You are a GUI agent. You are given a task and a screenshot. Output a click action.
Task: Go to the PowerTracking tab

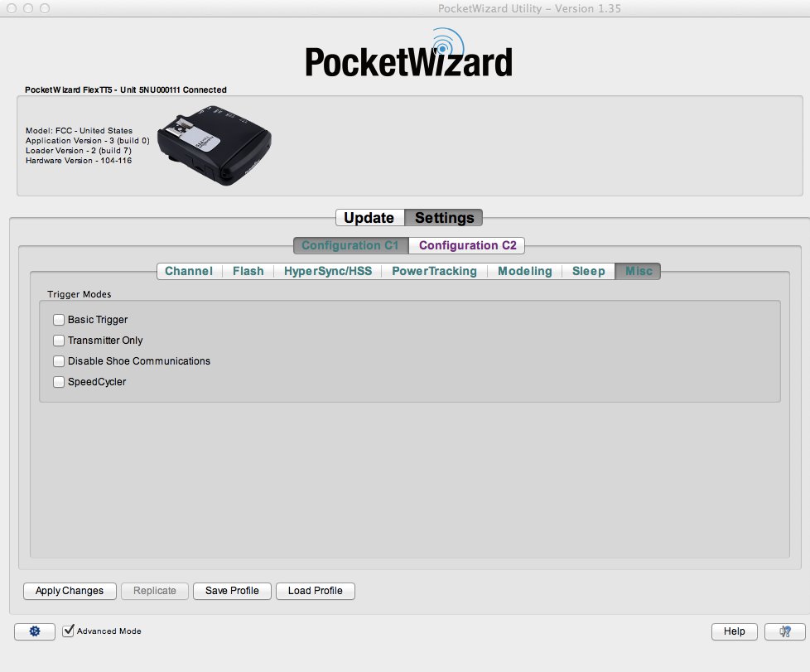coord(434,271)
